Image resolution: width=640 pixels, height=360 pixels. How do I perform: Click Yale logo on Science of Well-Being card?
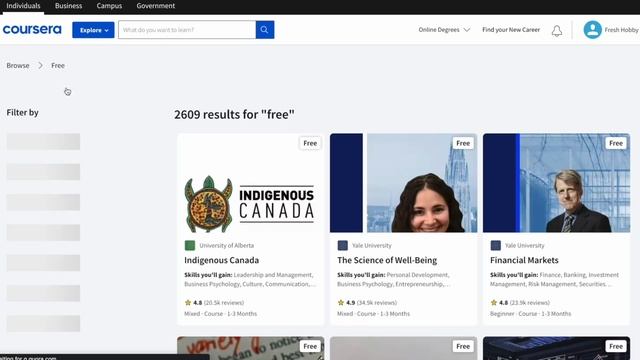coord(342,245)
